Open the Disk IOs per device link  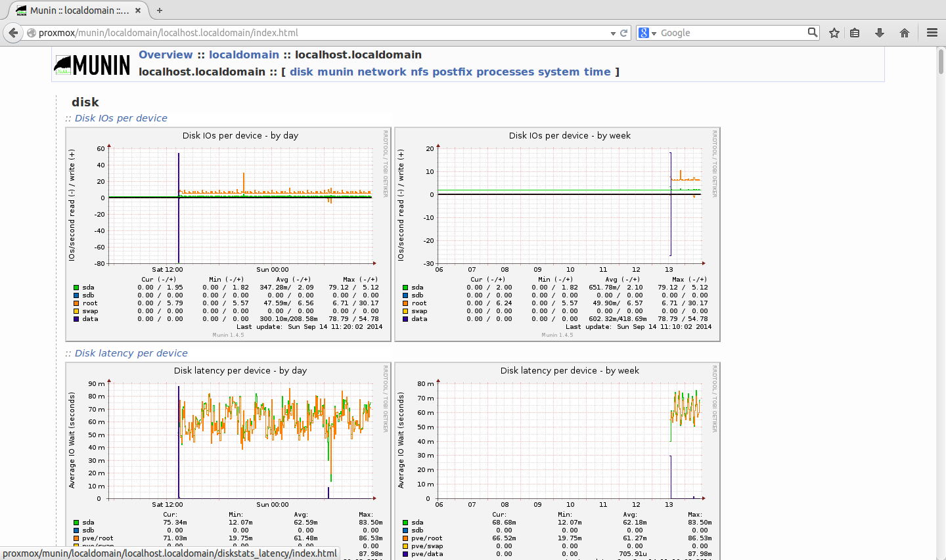tap(121, 118)
